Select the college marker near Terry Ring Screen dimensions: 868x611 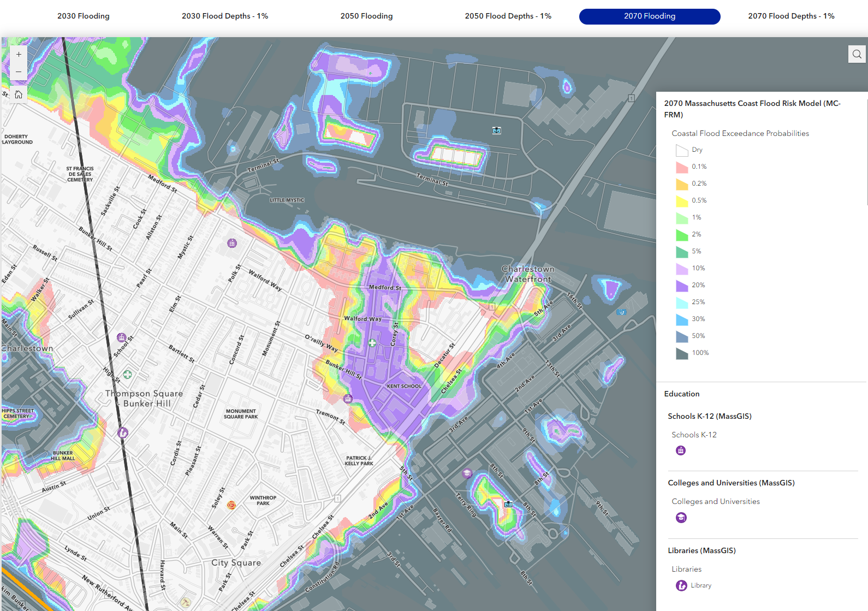tap(467, 473)
